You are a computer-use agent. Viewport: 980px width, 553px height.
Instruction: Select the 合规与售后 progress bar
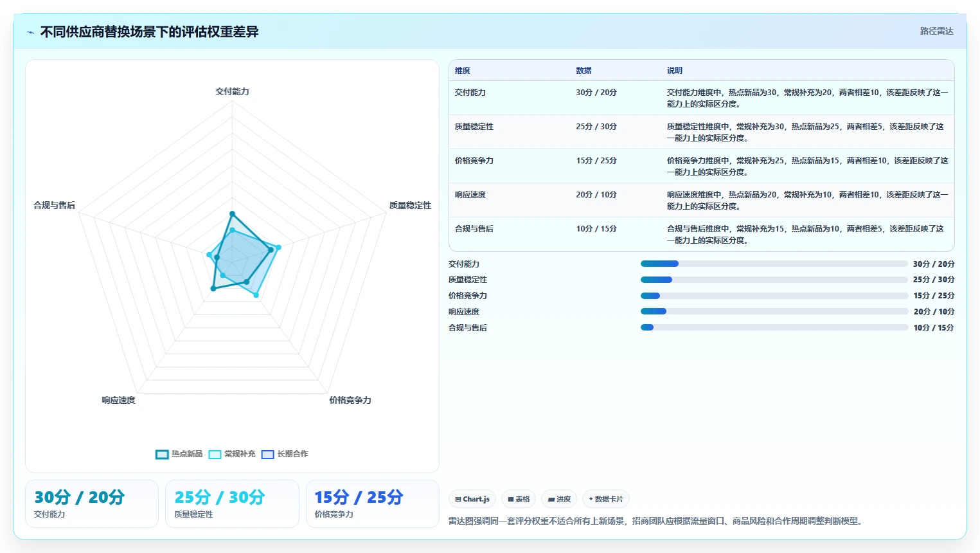tap(774, 327)
